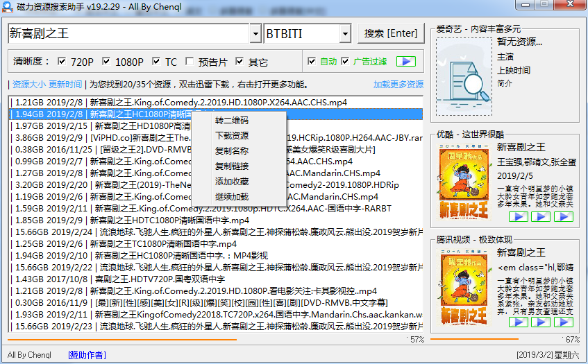Select the 3.86GB ViPHD.co result row
The width and height of the screenshot is (588, 364).
216,138
